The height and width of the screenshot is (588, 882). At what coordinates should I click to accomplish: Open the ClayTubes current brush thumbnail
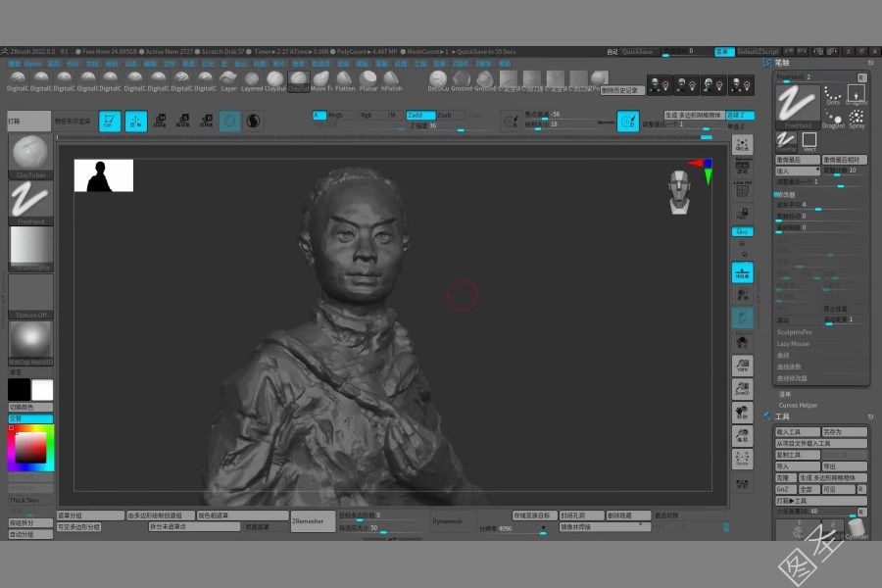pos(31,157)
